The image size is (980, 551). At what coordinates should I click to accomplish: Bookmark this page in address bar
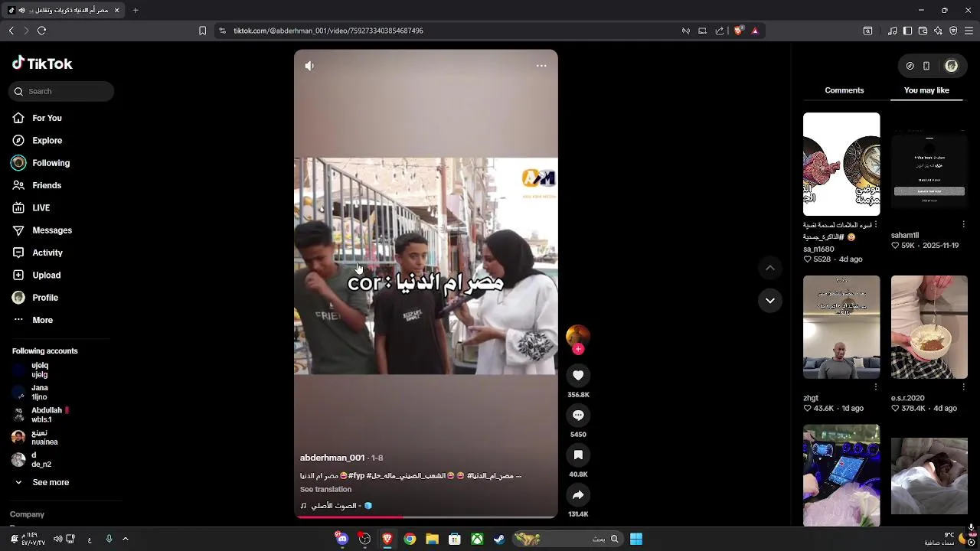[x=202, y=31]
